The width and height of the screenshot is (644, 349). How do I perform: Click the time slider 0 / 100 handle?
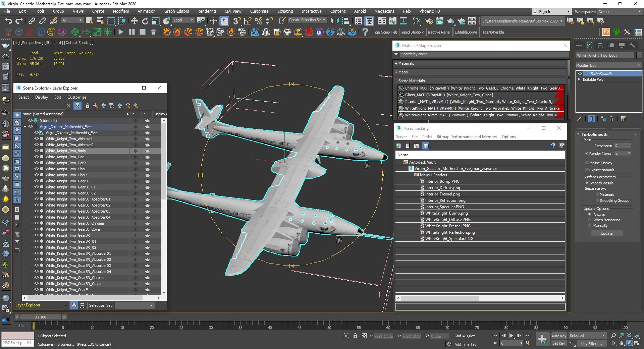click(x=41, y=317)
